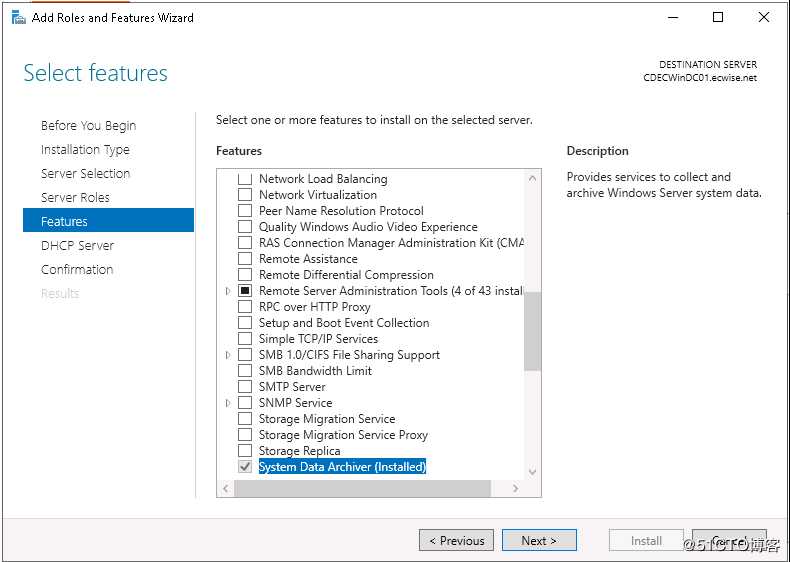The width and height of the screenshot is (790, 562).
Task: Expand SMB 1.0/CIFS File Sharing Support node
Action: pos(228,355)
